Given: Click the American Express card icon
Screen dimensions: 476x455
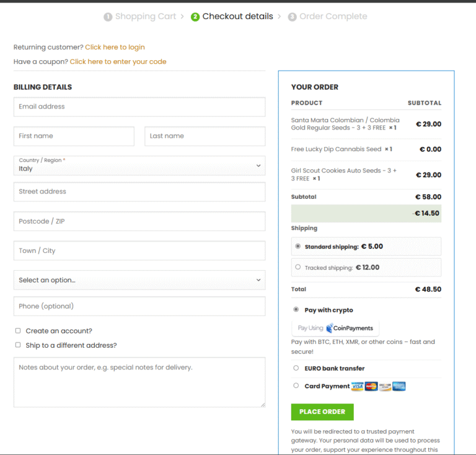Looking at the screenshot, I should [x=399, y=386].
